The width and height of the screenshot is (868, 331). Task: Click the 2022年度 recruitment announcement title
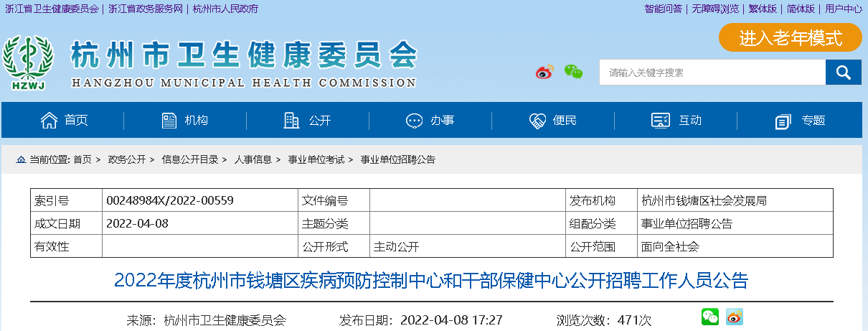click(x=431, y=280)
